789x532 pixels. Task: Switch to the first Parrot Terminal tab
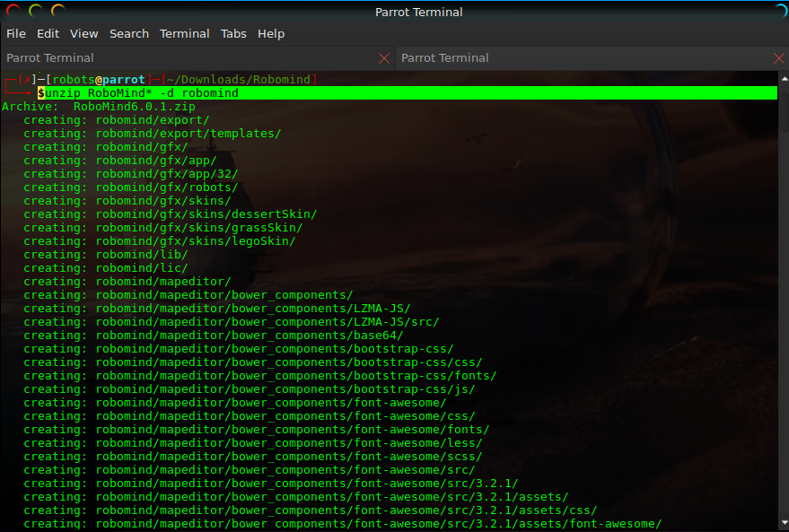click(197, 58)
